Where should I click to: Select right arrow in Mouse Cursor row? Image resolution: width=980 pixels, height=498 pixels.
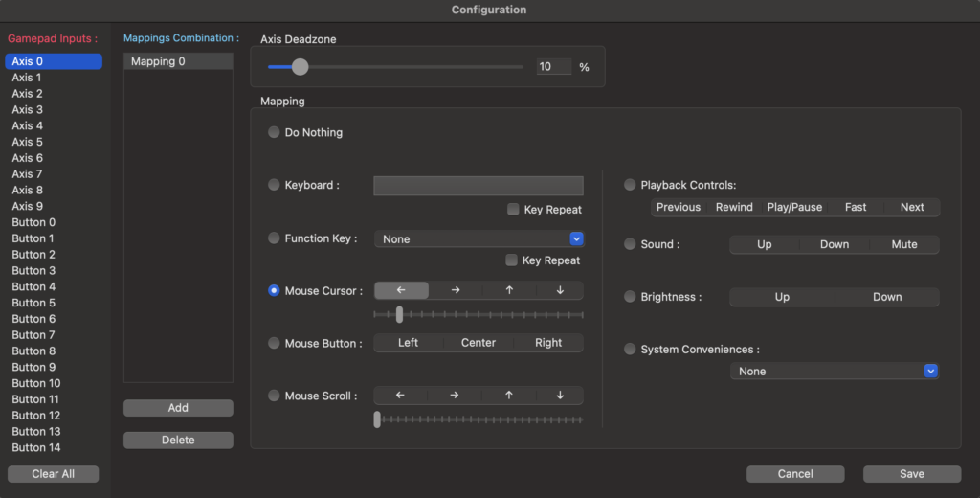tap(456, 290)
